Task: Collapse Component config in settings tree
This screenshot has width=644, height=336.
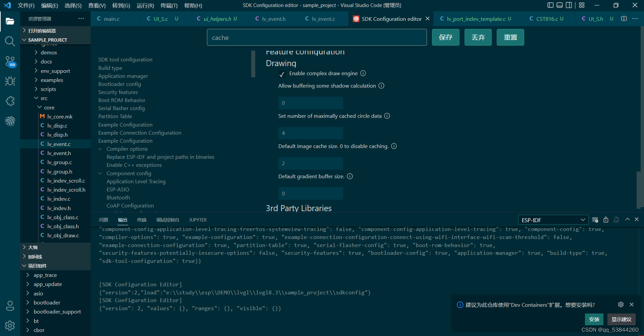Action: 100,174
